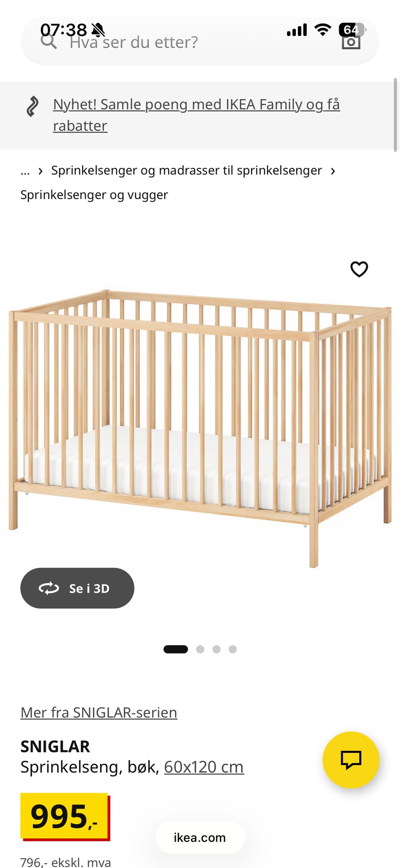Open the yellow chat bubble button
This screenshot has width=400, height=868.
[x=351, y=760]
